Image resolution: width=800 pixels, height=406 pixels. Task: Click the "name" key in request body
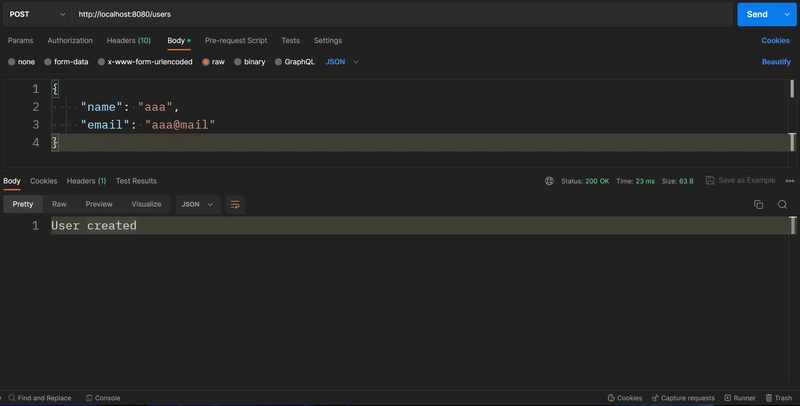pos(102,107)
